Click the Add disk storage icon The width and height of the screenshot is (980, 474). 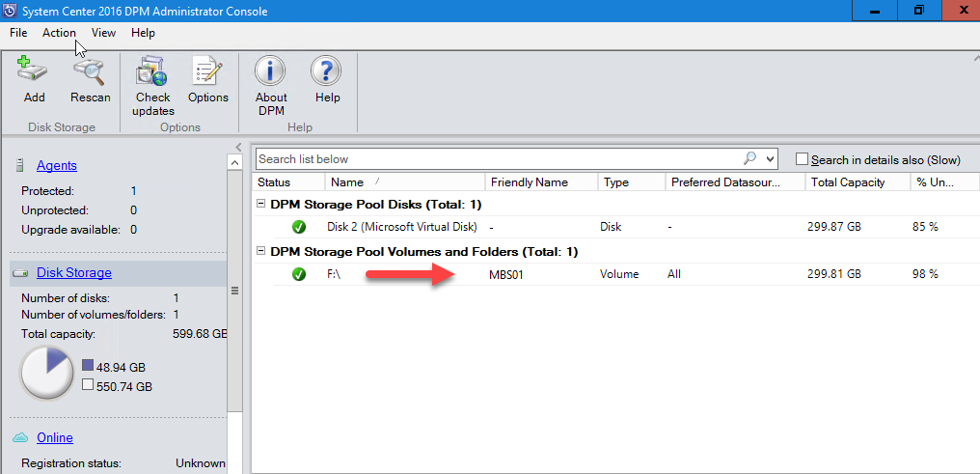[34, 70]
